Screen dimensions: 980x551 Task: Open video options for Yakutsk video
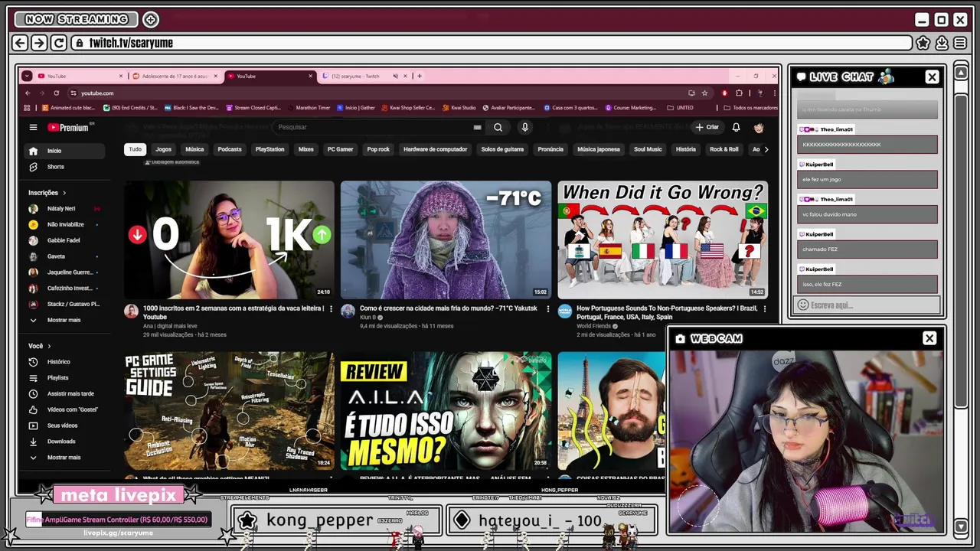[x=547, y=309]
